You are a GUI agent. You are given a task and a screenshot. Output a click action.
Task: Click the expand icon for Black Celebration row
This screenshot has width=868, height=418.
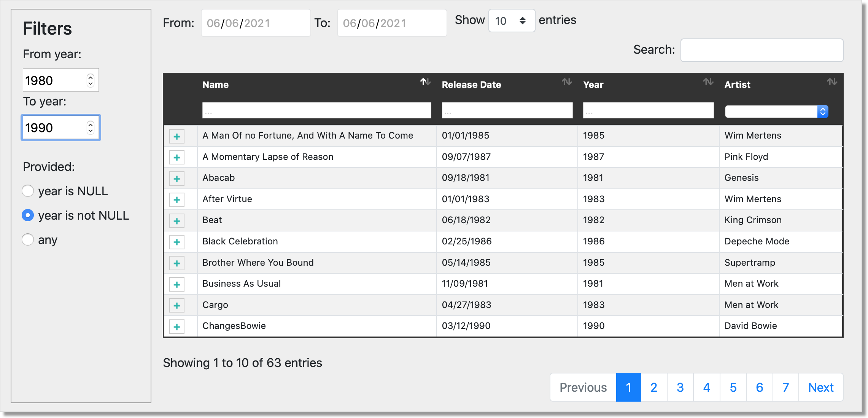(x=177, y=242)
